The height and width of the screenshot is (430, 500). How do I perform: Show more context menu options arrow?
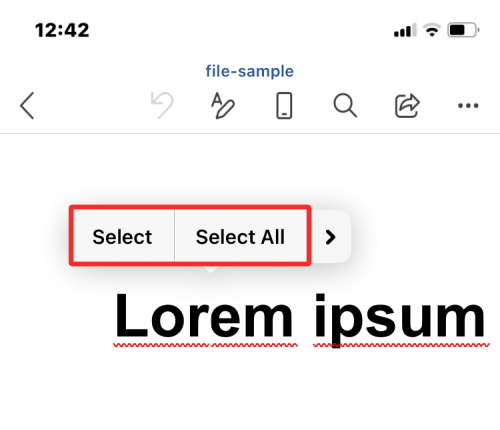point(330,237)
